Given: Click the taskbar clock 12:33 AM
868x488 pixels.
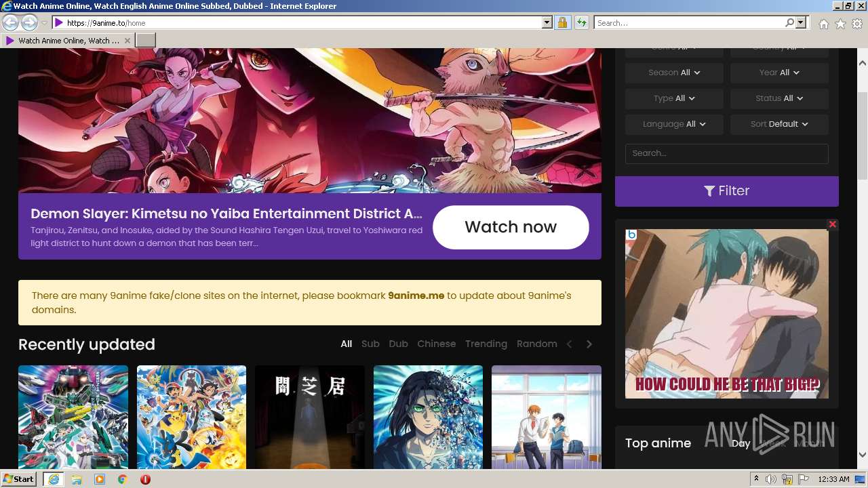Looking at the screenshot, I should pos(833,479).
